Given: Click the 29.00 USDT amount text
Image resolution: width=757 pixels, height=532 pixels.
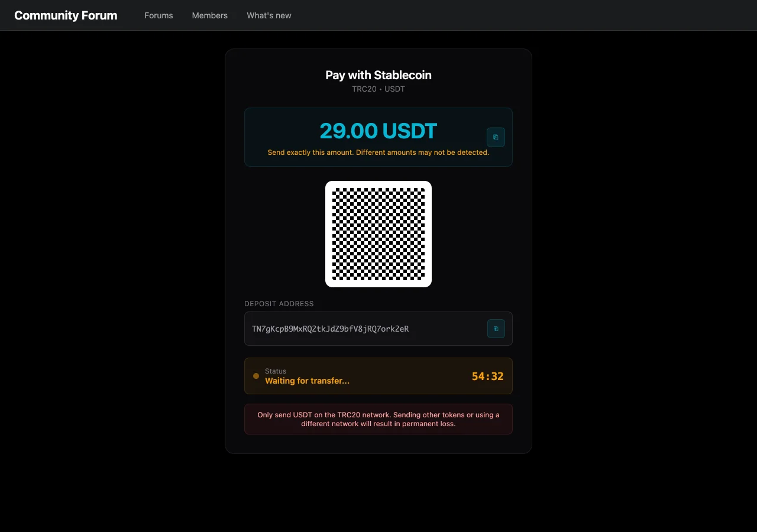Looking at the screenshot, I should (x=378, y=131).
